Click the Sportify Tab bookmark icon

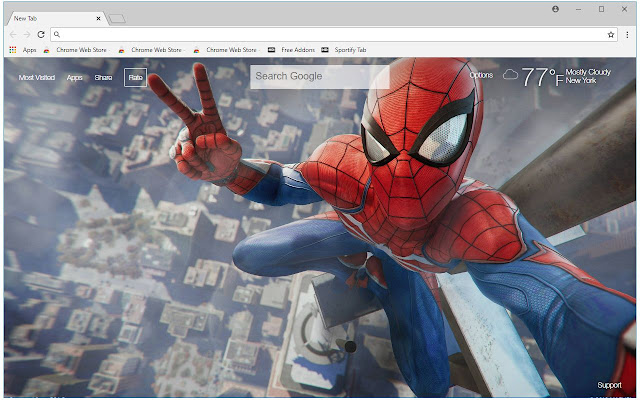(325, 50)
